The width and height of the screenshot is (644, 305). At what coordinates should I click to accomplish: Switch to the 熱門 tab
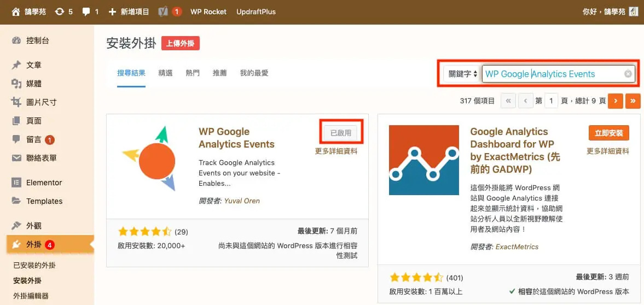point(193,73)
